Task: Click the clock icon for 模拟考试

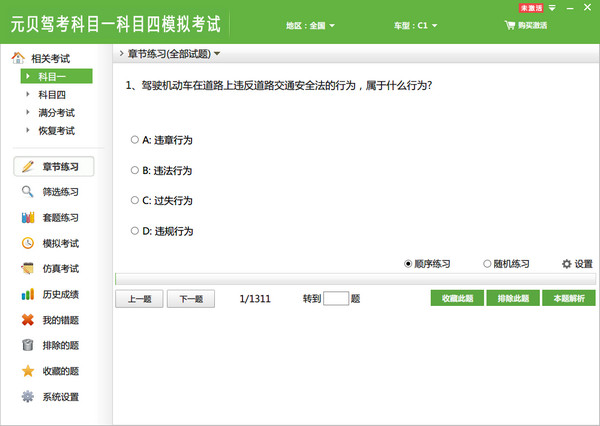Action: pyautogui.click(x=28, y=243)
